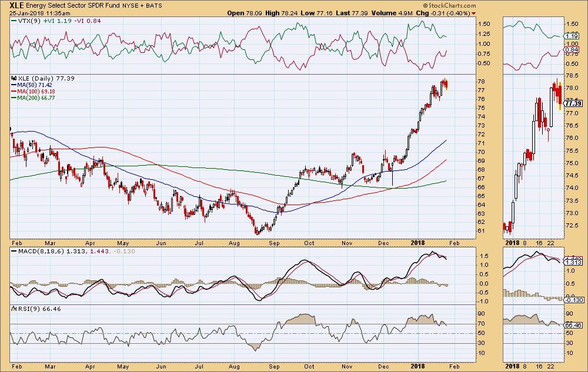Click the -VI 0.84 legend label
The image size is (588, 372).
[88, 21]
